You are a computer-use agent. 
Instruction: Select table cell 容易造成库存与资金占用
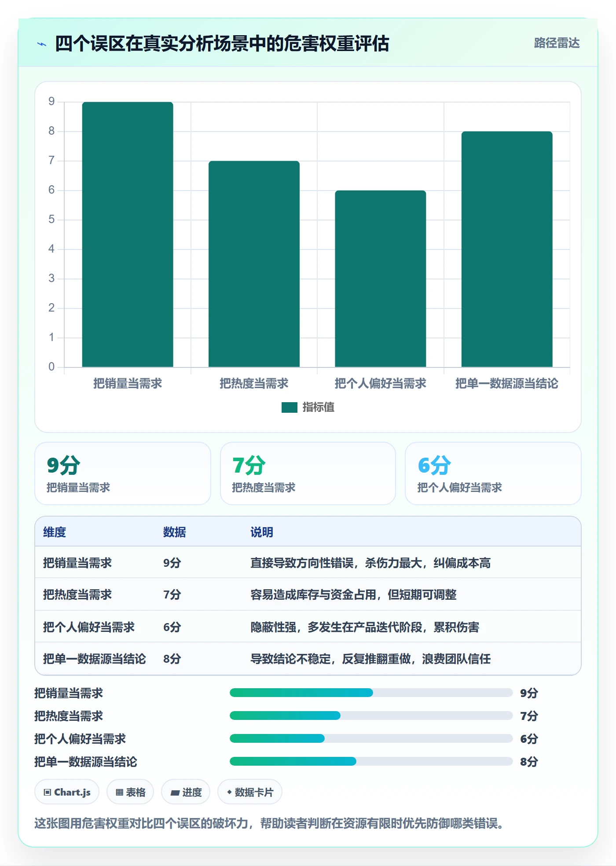(353, 594)
